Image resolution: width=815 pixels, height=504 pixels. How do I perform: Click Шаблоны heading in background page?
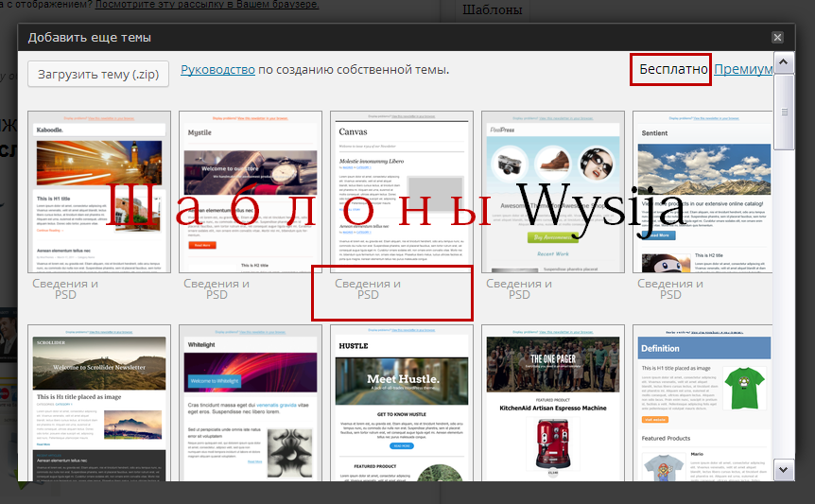493,9
